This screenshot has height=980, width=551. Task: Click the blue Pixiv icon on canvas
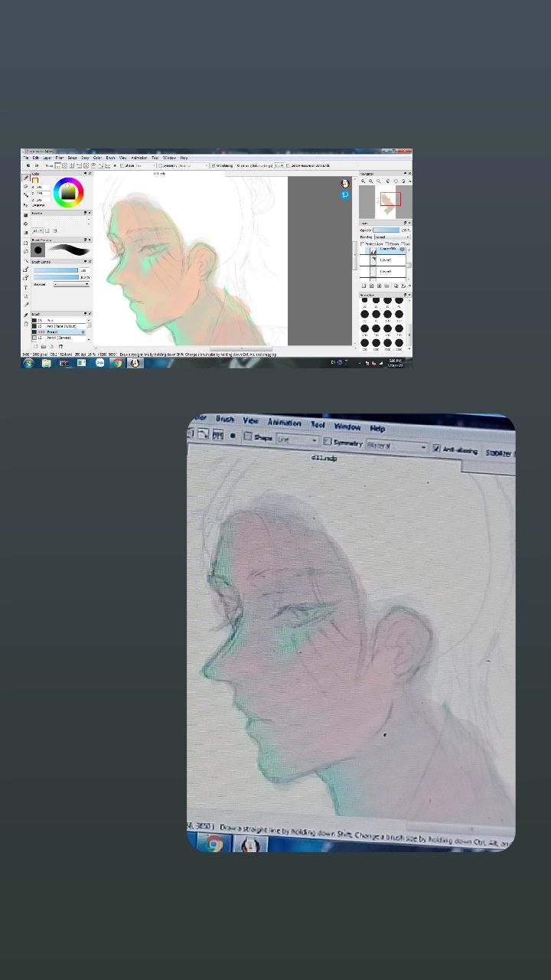tap(344, 195)
